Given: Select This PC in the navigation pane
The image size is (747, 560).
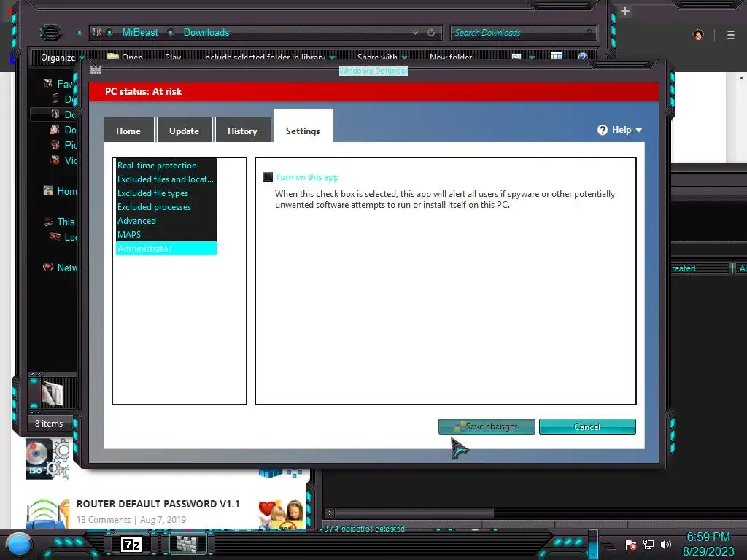Looking at the screenshot, I should tap(61, 222).
